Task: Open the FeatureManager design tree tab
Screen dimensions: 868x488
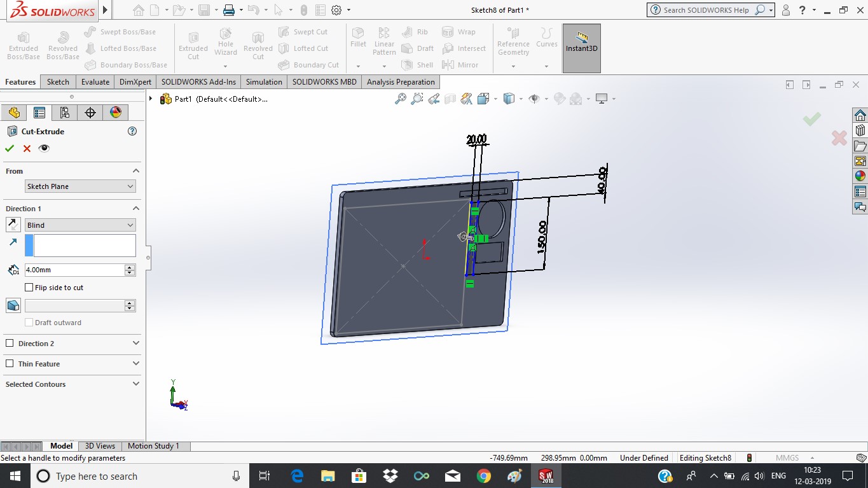Action: click(x=14, y=113)
